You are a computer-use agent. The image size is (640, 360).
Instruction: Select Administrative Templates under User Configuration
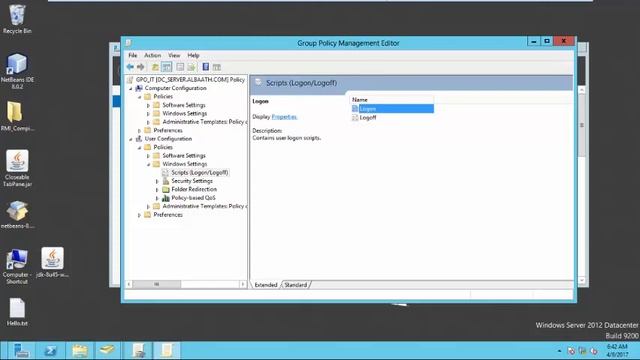click(x=204, y=206)
